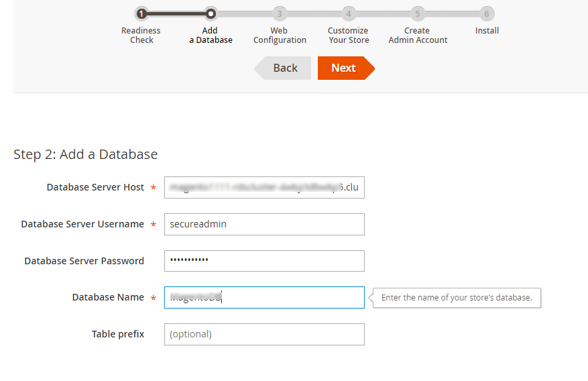588x381 pixels.
Task: Click the Database Server Username label
Action: (x=82, y=224)
